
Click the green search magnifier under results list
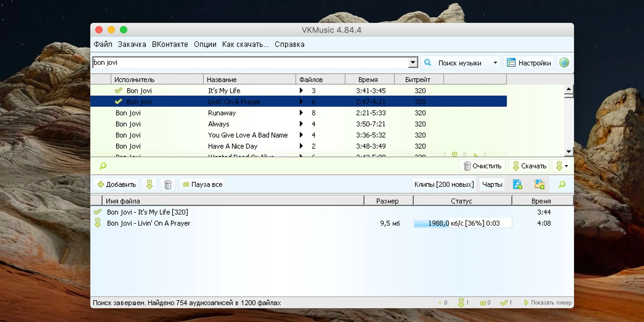click(103, 166)
